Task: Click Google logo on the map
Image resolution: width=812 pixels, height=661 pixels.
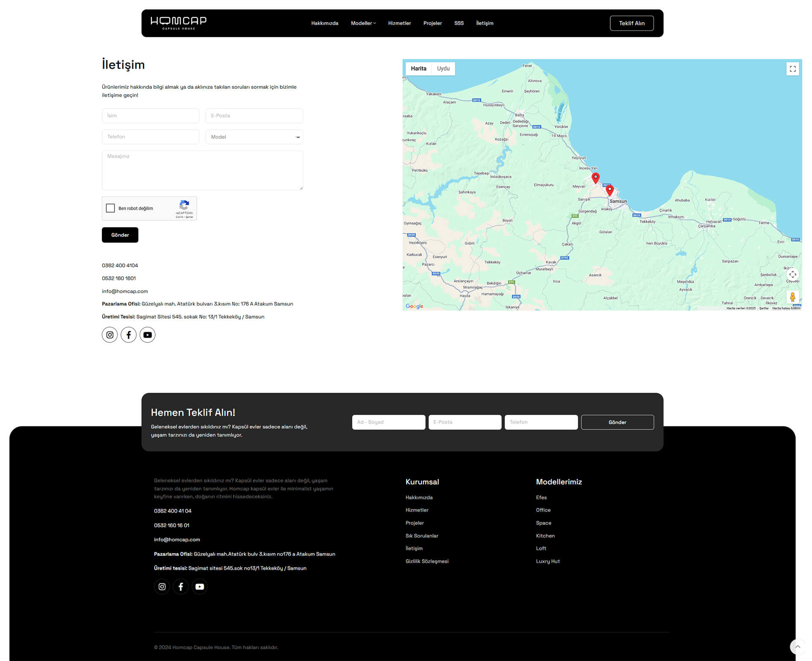Action: point(414,306)
